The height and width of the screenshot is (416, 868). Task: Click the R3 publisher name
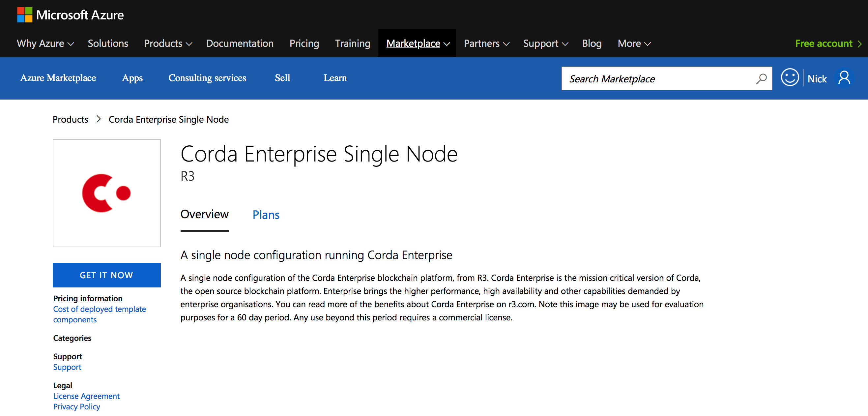coord(188,176)
